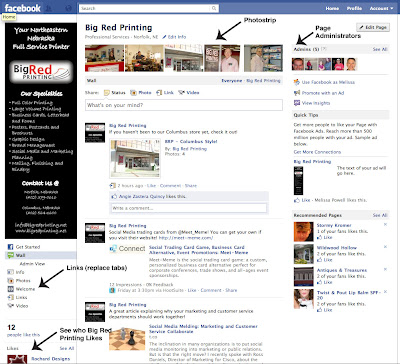Open Video in left sidebar
This screenshot has height=364, width=400.
coord(18,306)
